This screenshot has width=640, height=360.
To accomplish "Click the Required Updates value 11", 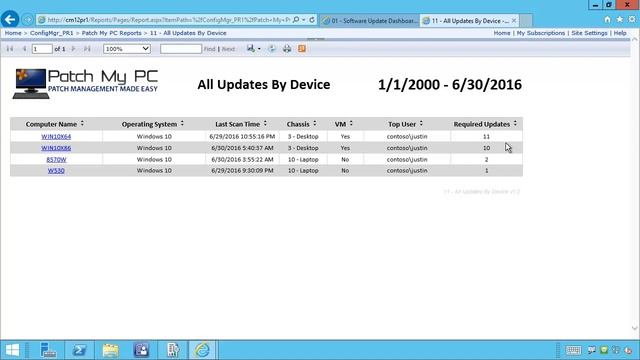I will click(x=486, y=136).
